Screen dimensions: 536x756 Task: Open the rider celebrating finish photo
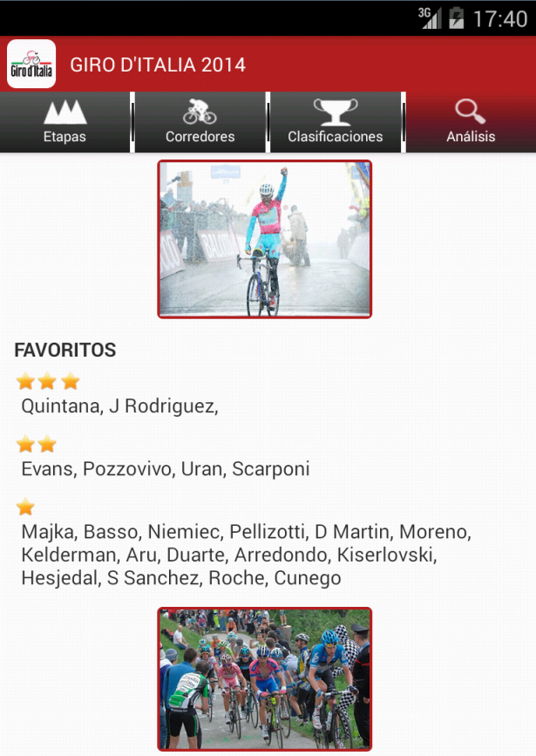(265, 239)
